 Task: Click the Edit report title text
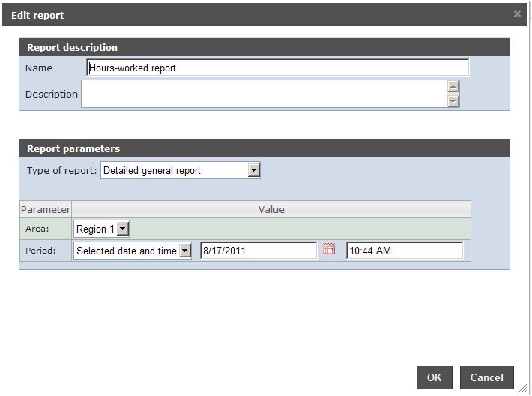point(37,15)
